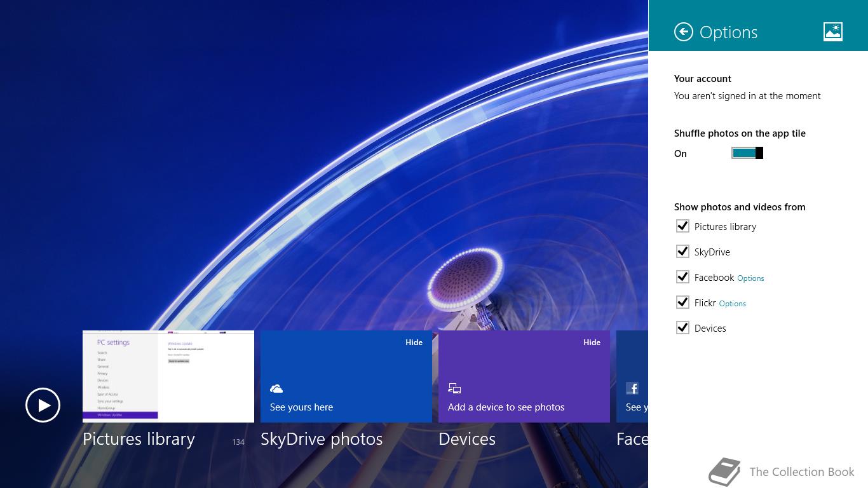
Task: Open Flickr Options link
Action: click(x=733, y=304)
